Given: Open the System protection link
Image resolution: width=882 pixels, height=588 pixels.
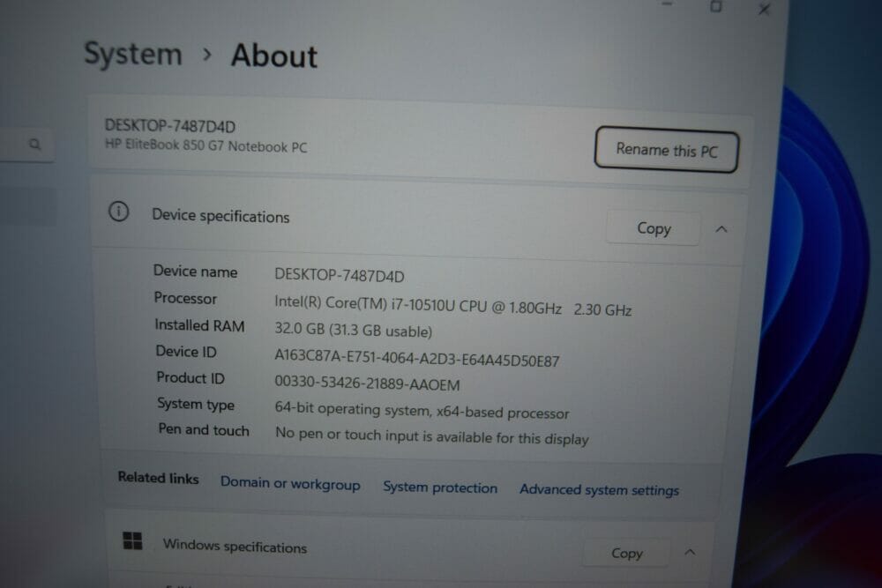Looking at the screenshot, I should pos(440,488).
